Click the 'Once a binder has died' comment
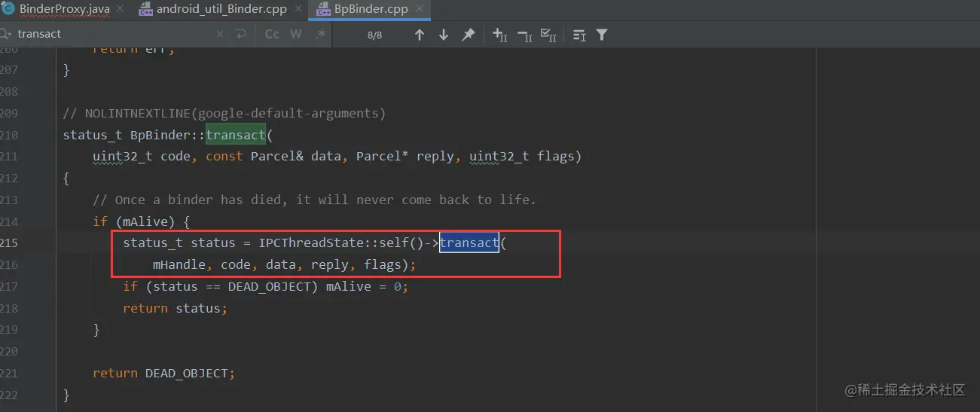Image resolution: width=980 pixels, height=412 pixels. point(314,200)
